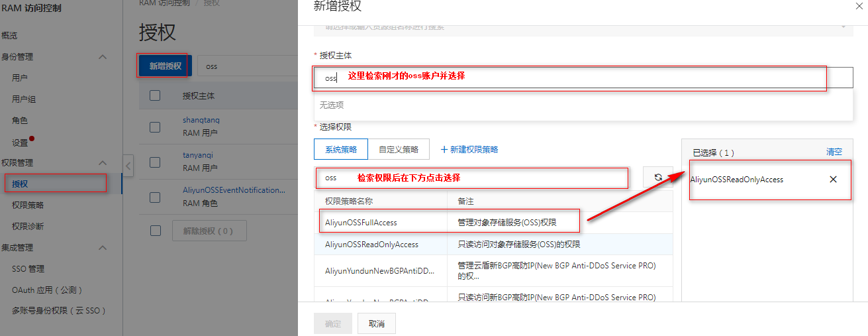Screen dimensions: 868x336
Task: Click AliyunOSSReadOnlyAccess in the 已选择 list
Action: point(737,180)
